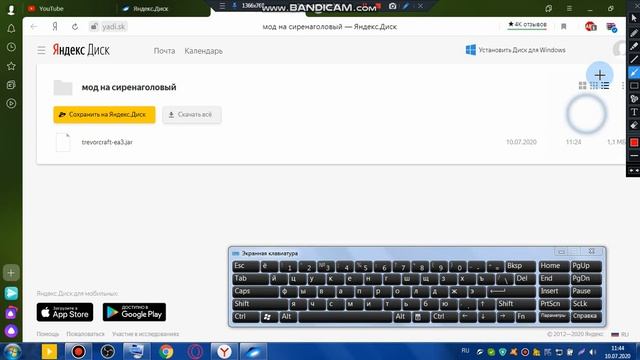
Task: Click Сохранить на Яндекс.Диск button
Action: [x=104, y=115]
